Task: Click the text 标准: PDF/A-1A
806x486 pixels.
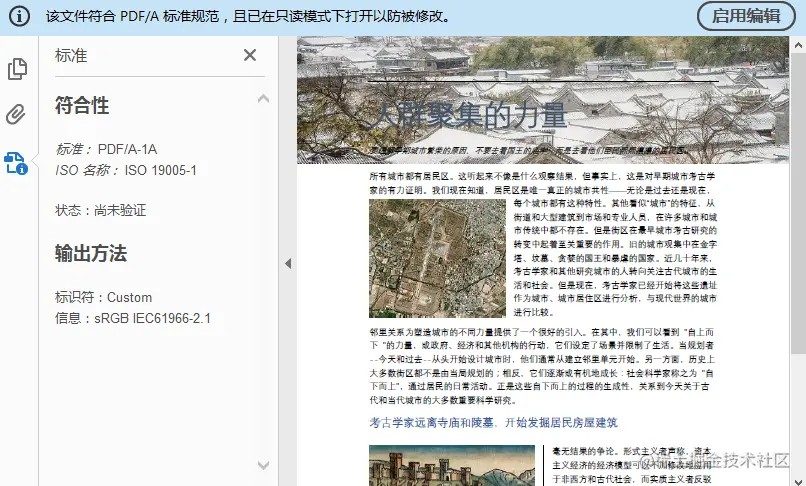Action: point(106,149)
